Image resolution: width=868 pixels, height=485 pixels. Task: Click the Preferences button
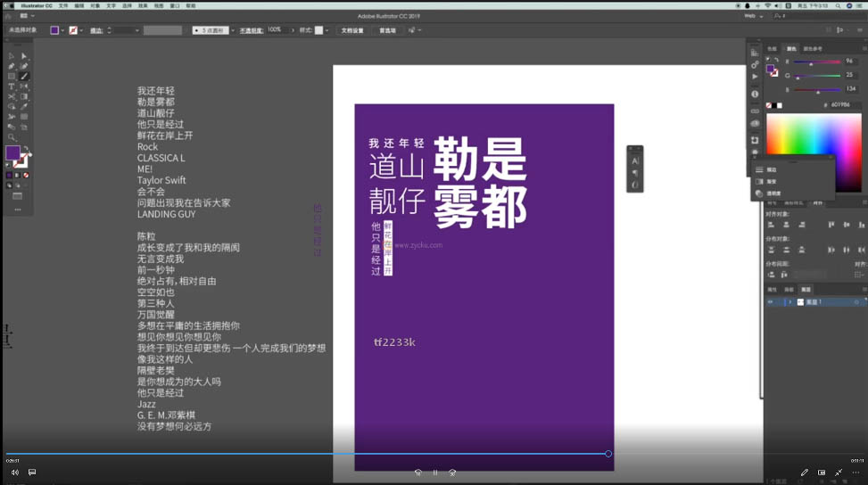tap(387, 30)
